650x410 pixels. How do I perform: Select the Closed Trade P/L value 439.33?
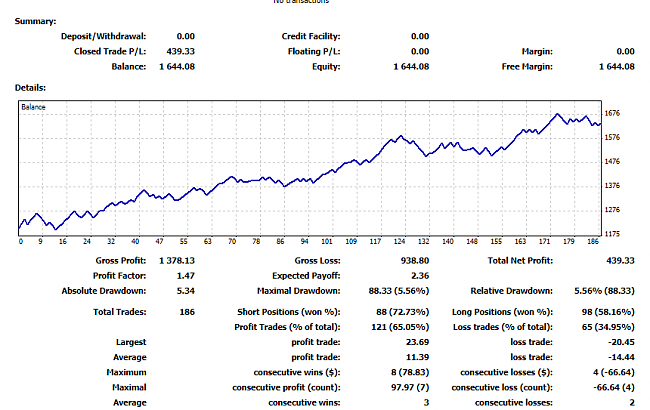point(180,51)
